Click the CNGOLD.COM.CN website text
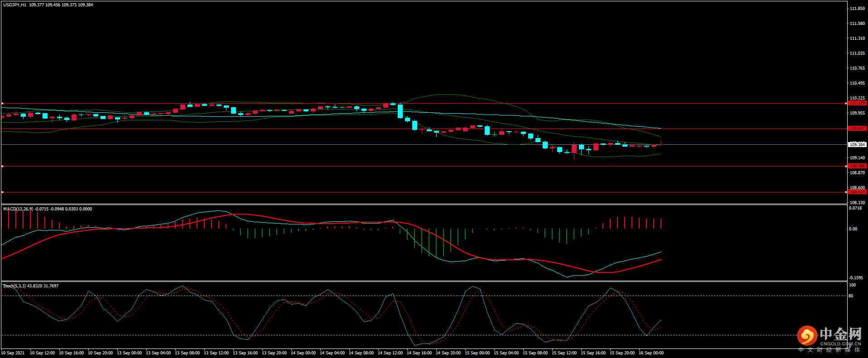 840,344
